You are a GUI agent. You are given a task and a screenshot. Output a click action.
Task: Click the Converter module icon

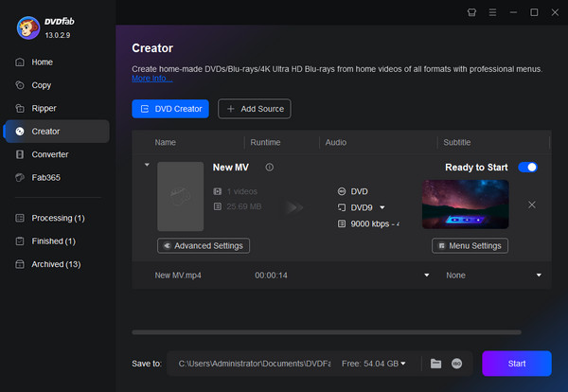click(x=20, y=154)
